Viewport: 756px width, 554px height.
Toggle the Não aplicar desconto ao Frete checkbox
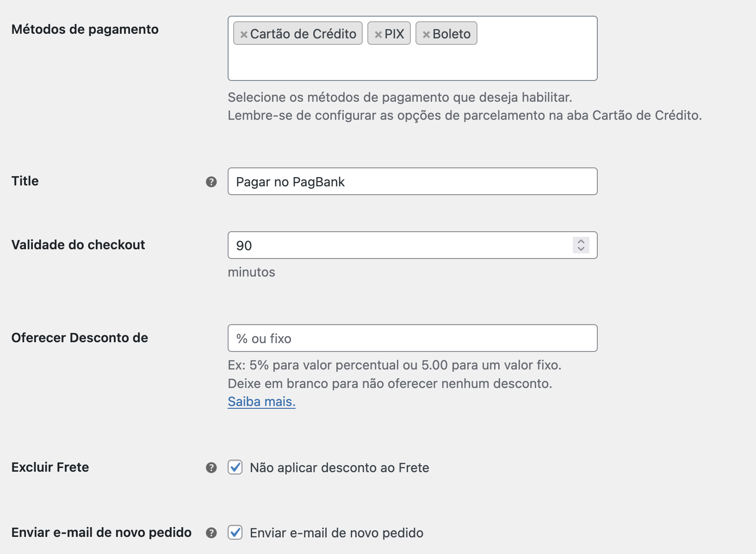235,467
